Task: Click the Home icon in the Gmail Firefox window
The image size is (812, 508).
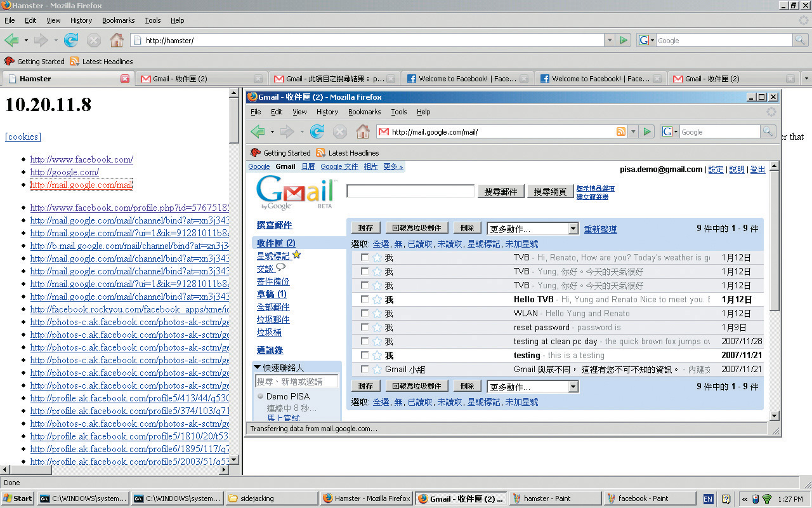Action: coord(363,131)
